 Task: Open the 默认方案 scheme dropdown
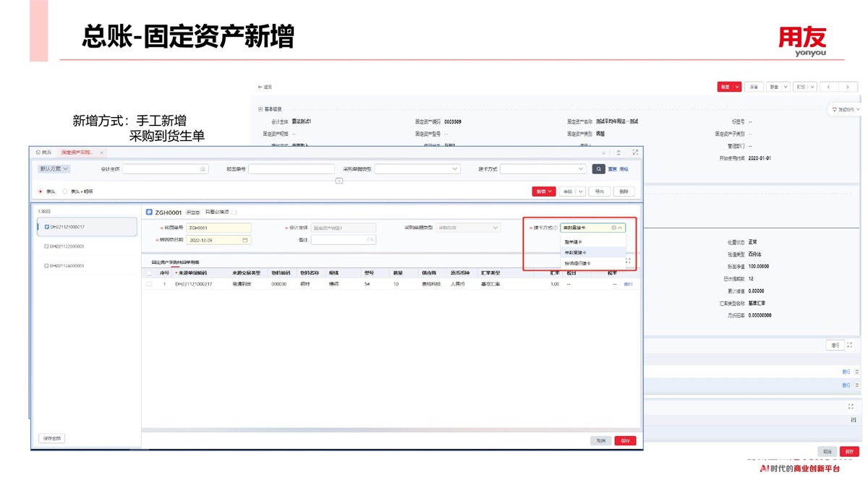[x=54, y=169]
